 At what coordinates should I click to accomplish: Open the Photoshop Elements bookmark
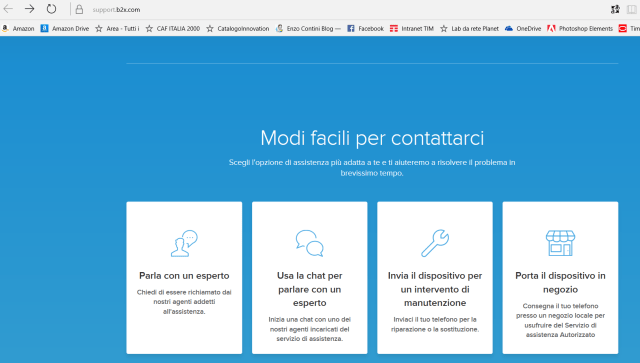pos(580,29)
